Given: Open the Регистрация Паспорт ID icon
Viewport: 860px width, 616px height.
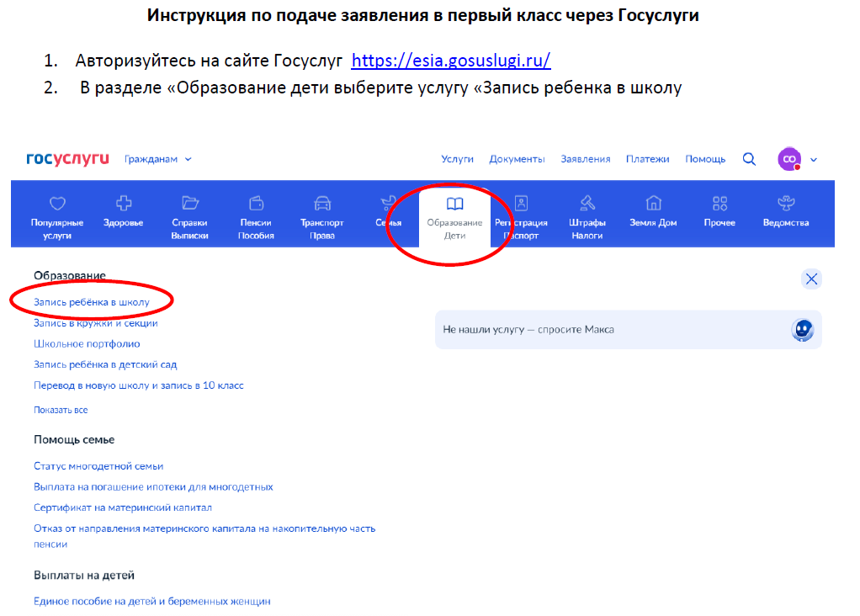Looking at the screenshot, I should tap(521, 204).
